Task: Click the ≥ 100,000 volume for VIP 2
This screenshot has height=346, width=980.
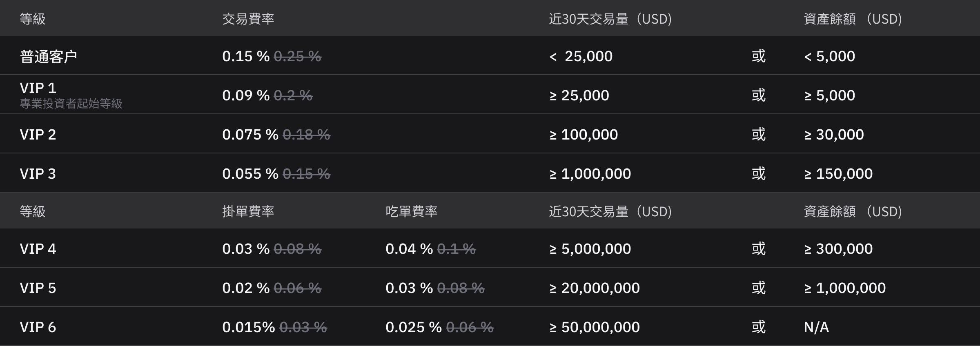Action: point(584,135)
